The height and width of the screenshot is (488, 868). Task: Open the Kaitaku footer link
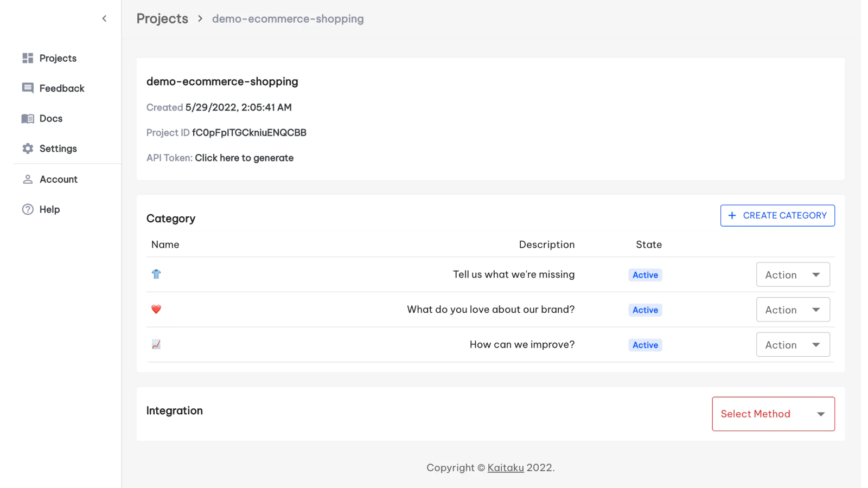point(506,468)
